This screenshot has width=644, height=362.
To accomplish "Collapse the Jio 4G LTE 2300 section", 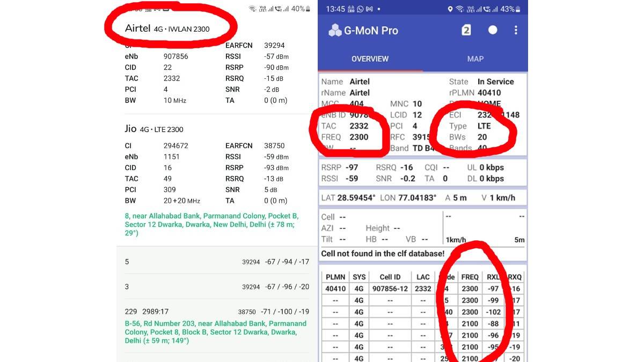I will point(153,129).
